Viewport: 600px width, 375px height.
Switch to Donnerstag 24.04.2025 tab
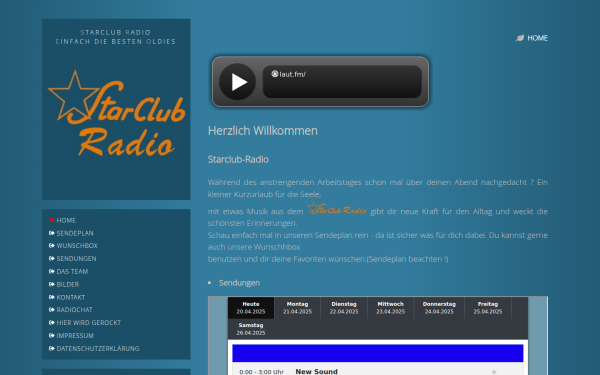coord(439,308)
